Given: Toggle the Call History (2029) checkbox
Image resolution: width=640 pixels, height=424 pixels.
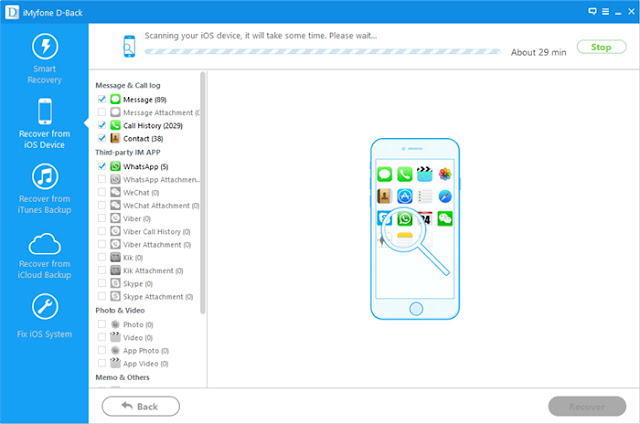Looking at the screenshot, I should click(102, 125).
